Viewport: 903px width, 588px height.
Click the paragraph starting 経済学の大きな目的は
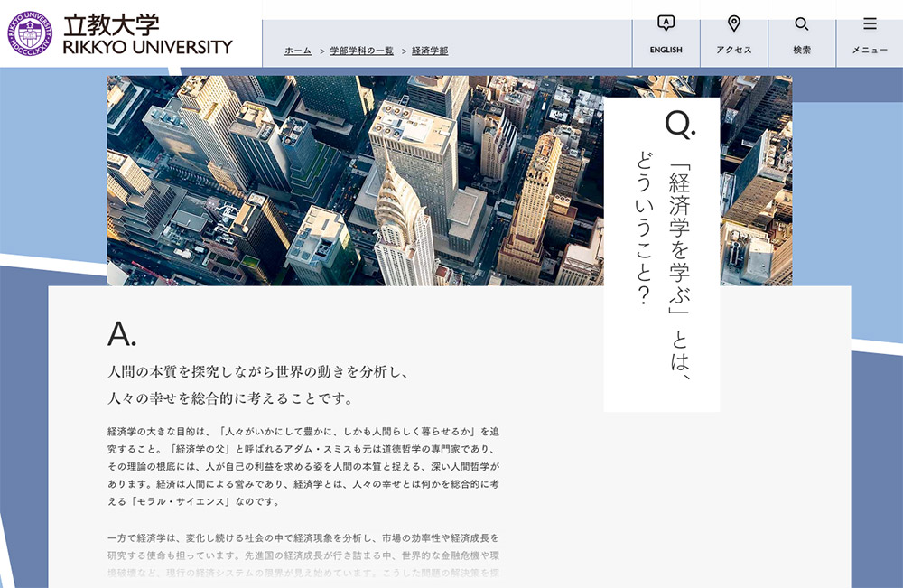click(x=303, y=466)
